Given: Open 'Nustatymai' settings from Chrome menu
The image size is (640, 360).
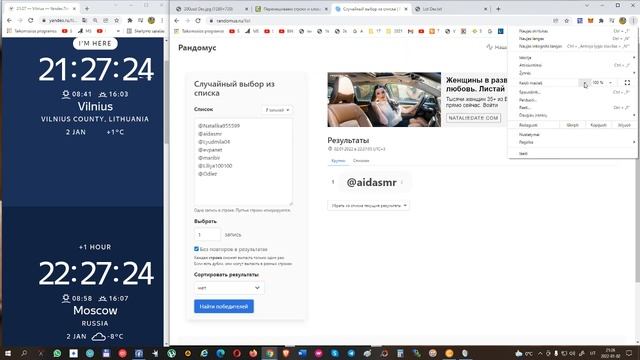Looking at the screenshot, I should coord(572,134).
